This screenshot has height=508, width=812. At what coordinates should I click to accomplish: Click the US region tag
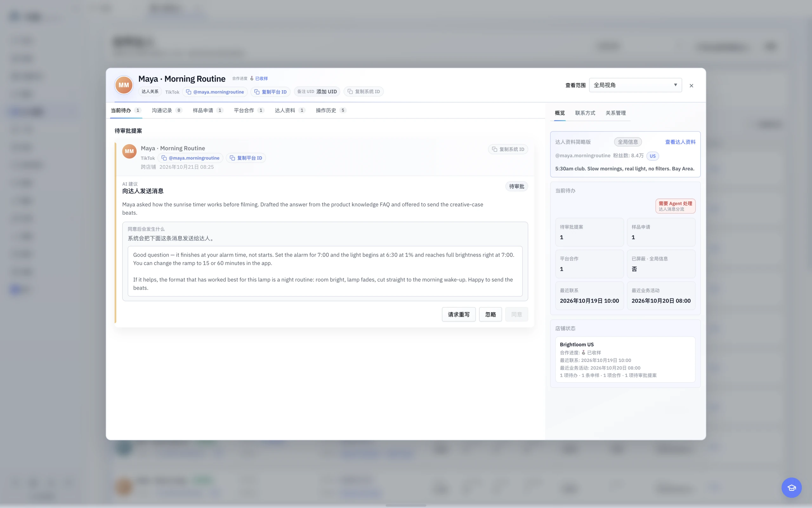[652, 156]
